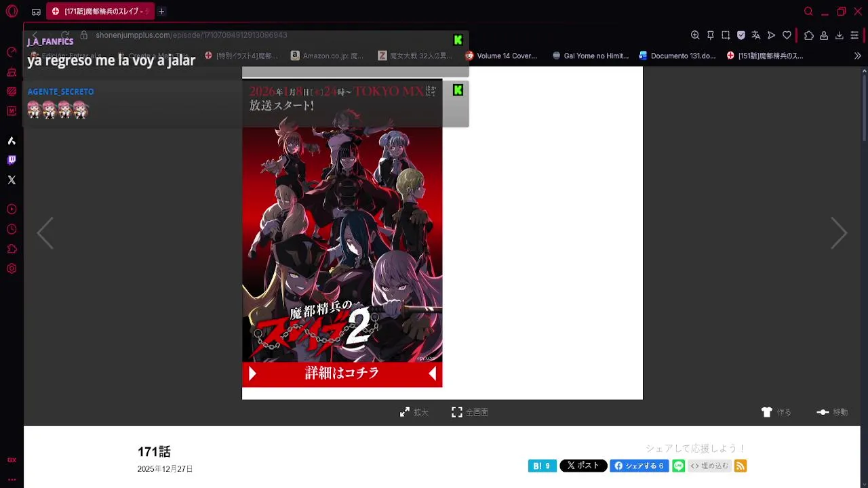Select the [171話] 魔都精兵のスレイブ tab

100,12
